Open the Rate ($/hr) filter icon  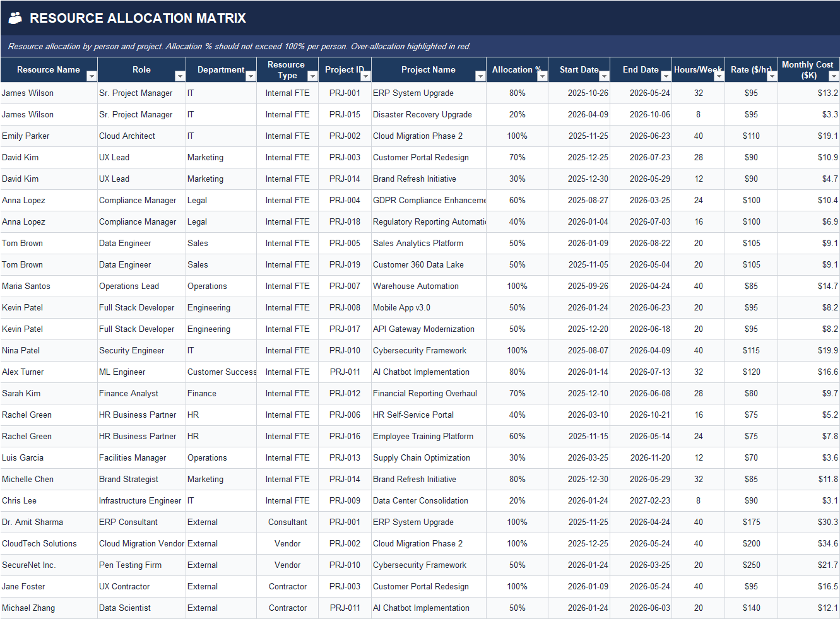(x=771, y=76)
